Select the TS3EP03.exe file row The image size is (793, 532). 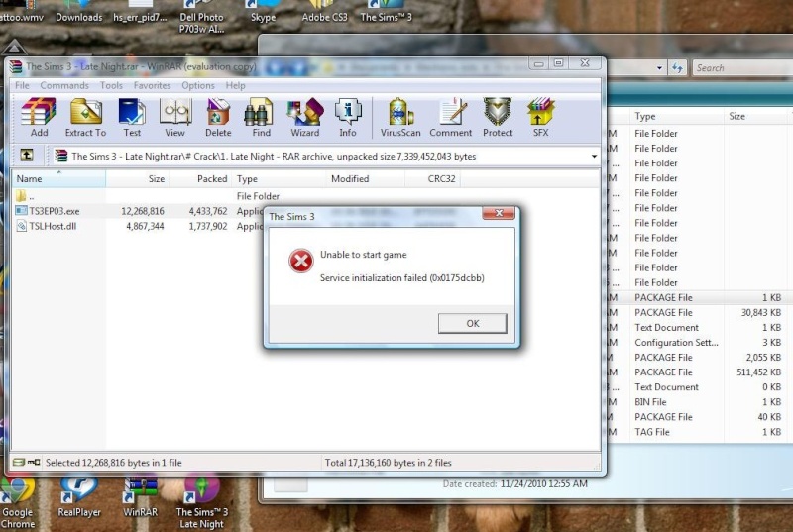(137, 211)
